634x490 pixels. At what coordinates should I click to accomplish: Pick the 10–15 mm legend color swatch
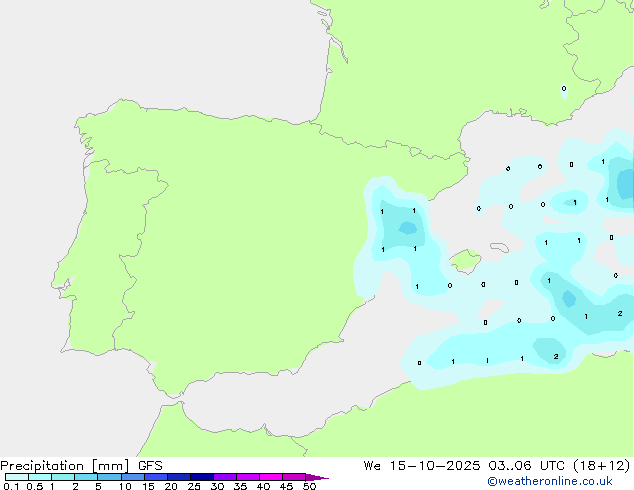coord(133,477)
